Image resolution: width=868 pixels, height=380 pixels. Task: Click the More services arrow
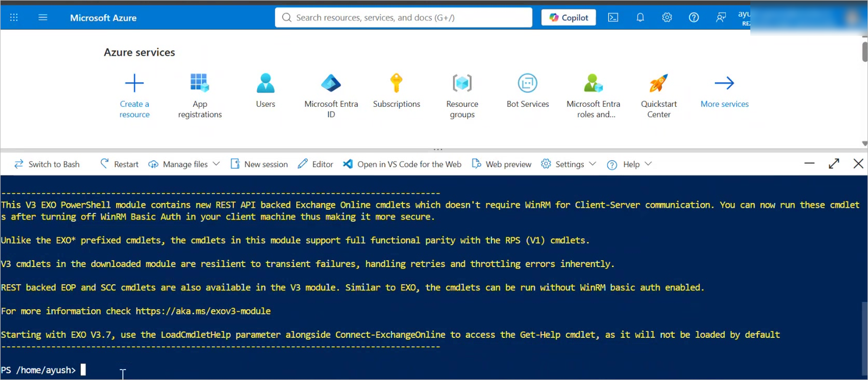(x=724, y=83)
